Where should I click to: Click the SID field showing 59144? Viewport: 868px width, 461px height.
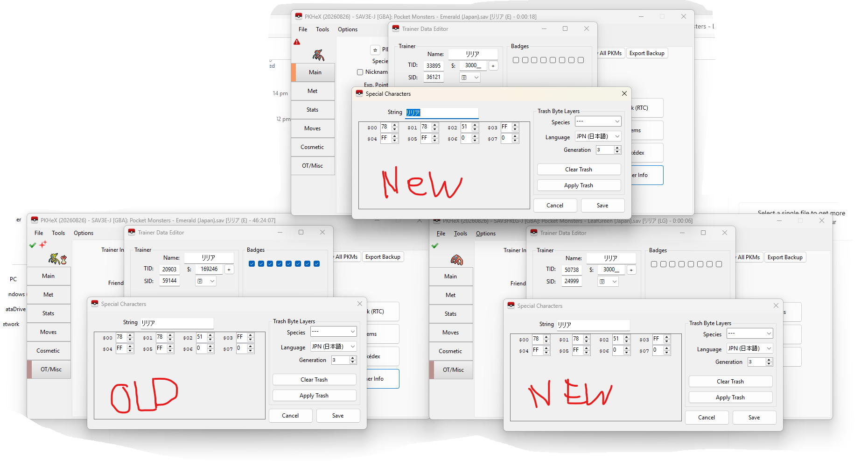169,281
